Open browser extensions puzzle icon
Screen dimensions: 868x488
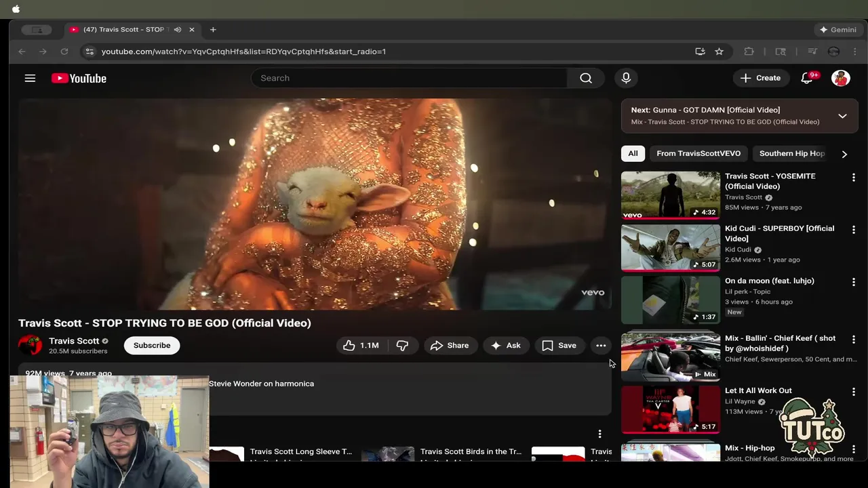coord(749,52)
